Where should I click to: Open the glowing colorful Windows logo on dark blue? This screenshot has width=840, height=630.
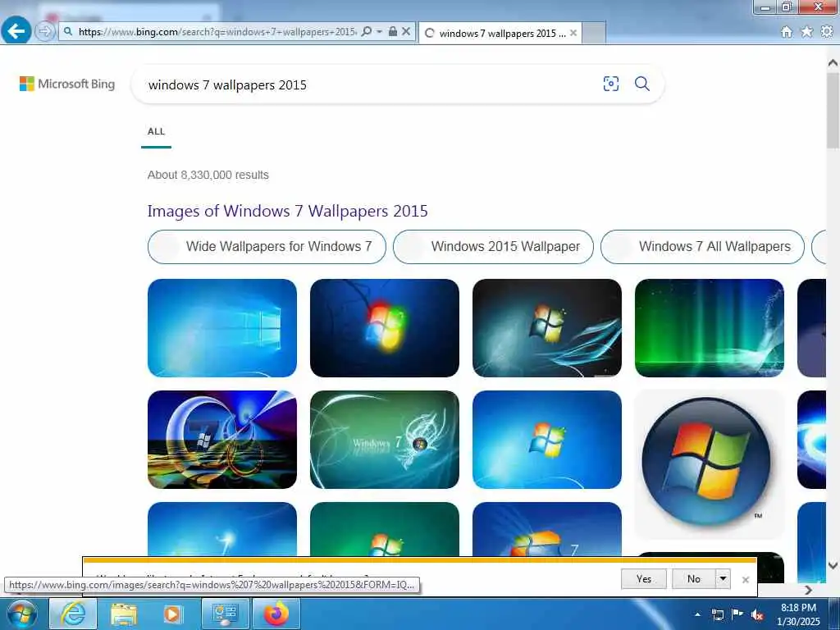tap(385, 328)
